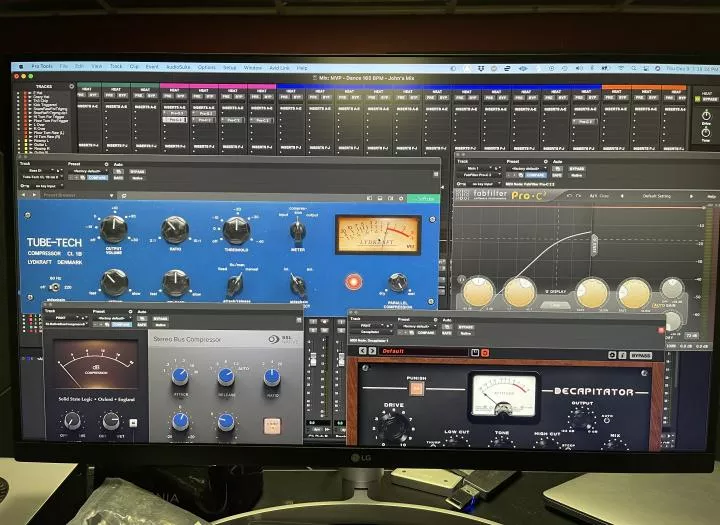Viewport: 720px width, 525px height.
Task: Click the undo arrow in FabFilter Pro-C 2
Action: click(x=570, y=195)
